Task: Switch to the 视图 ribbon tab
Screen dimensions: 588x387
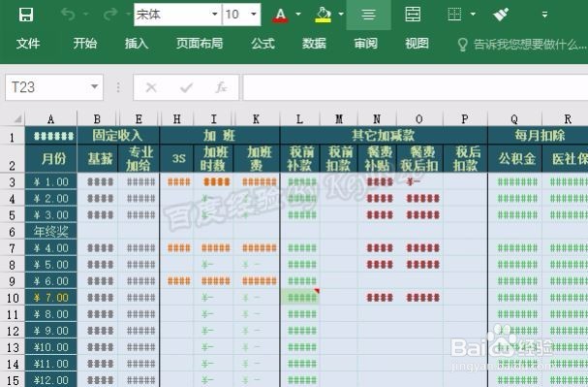Action: click(x=417, y=44)
